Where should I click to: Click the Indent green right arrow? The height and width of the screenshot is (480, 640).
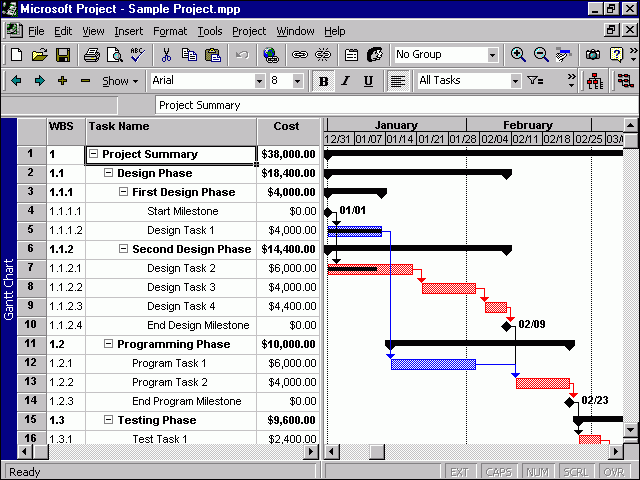[40, 81]
